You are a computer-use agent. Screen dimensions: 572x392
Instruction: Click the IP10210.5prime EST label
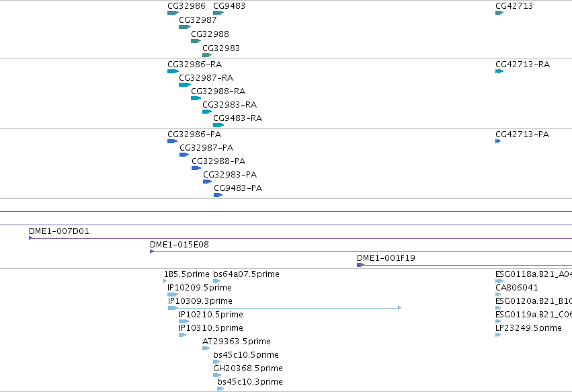point(211,315)
